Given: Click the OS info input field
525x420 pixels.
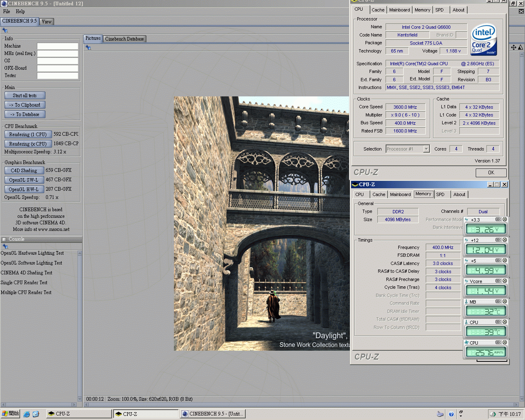Looking at the screenshot, I should [58, 61].
